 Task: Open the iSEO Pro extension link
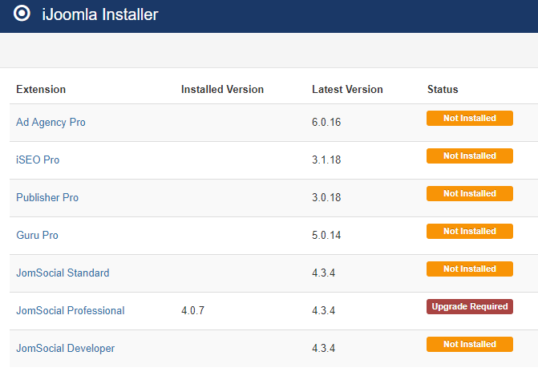[x=38, y=160]
